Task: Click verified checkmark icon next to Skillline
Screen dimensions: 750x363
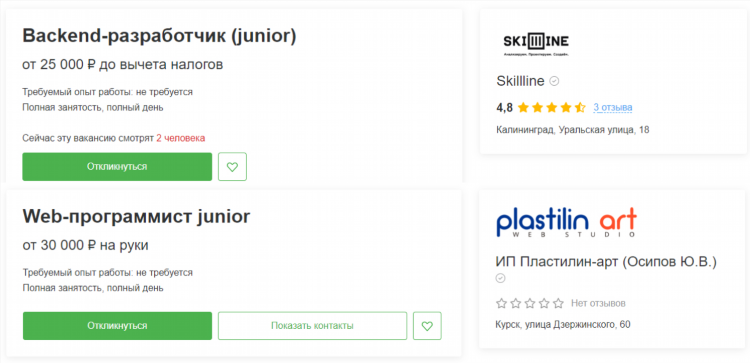Action: [x=554, y=81]
